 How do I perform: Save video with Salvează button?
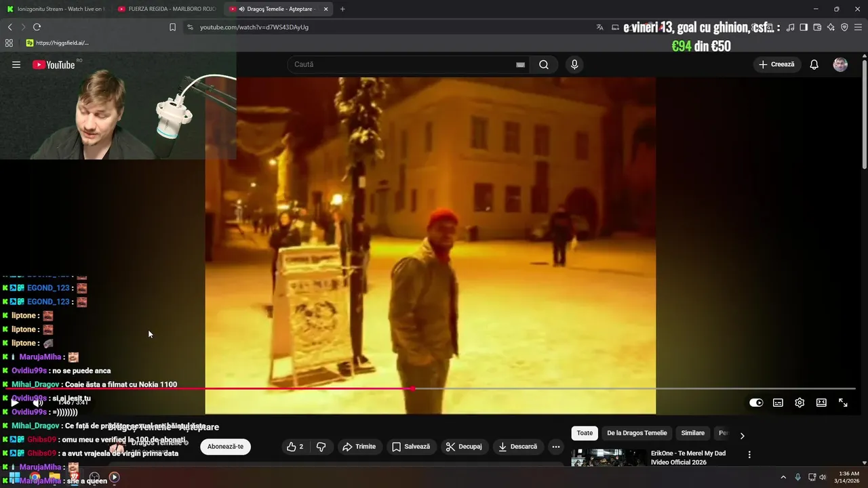pos(411,447)
